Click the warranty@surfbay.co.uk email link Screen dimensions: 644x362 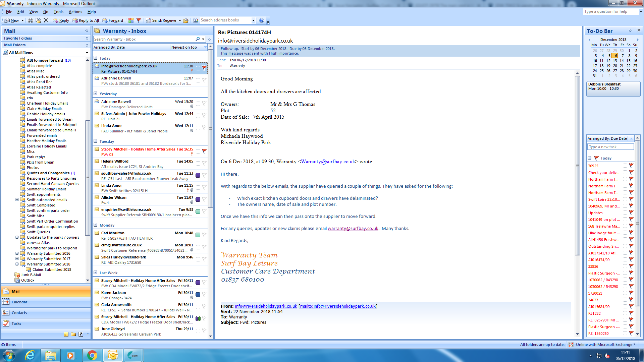tap(353, 229)
